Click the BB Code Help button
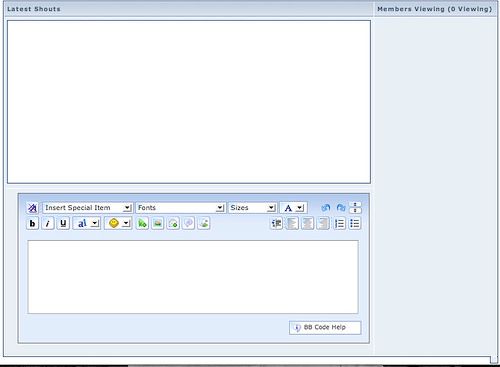This screenshot has width=500, height=367. 325,328
